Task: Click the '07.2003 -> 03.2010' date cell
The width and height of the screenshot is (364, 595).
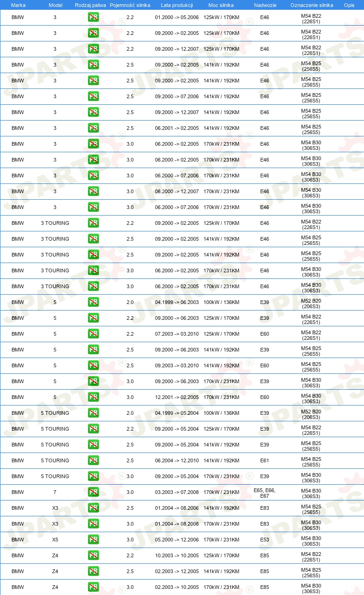Action: point(177,334)
